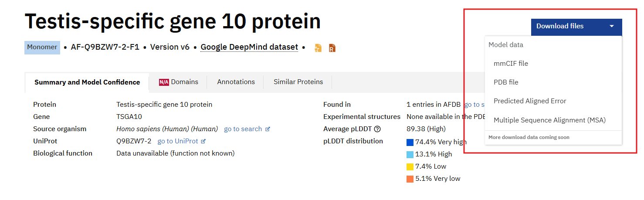Click the orange Very low confidence swatch

pos(410,179)
